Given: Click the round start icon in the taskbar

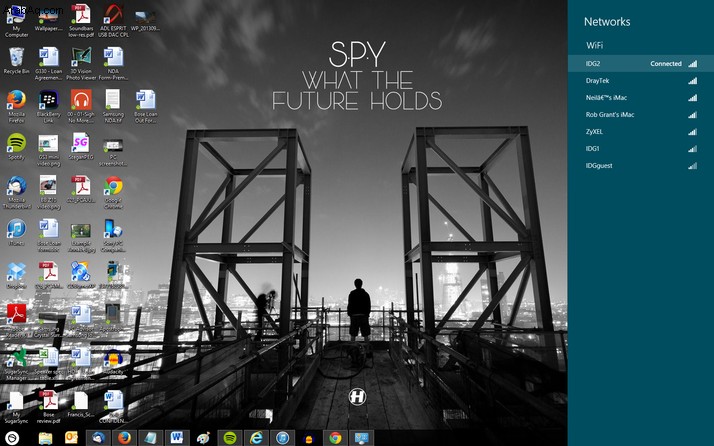Looking at the screenshot, I should (x=12, y=438).
